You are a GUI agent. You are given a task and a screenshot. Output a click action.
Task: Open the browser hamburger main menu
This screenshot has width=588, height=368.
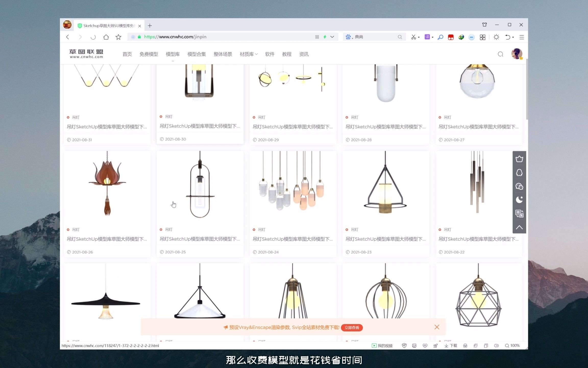(x=522, y=37)
